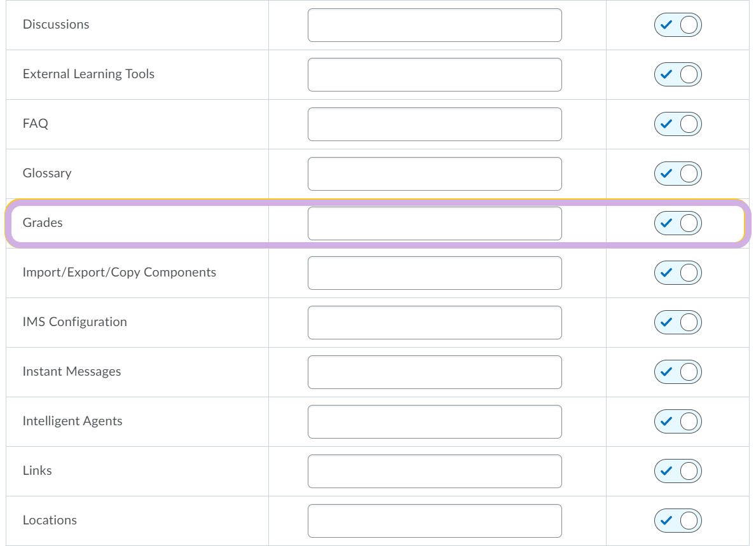Viewport: 756px width, 546px height.
Task: Toggle the Links tool switch
Action: [x=677, y=471]
